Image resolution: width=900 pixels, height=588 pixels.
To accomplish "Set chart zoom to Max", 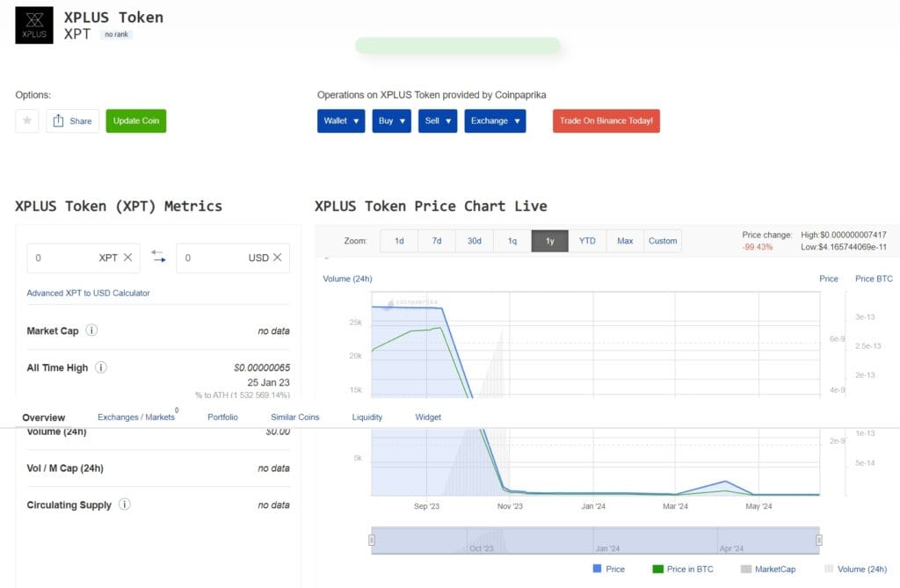I will (625, 241).
